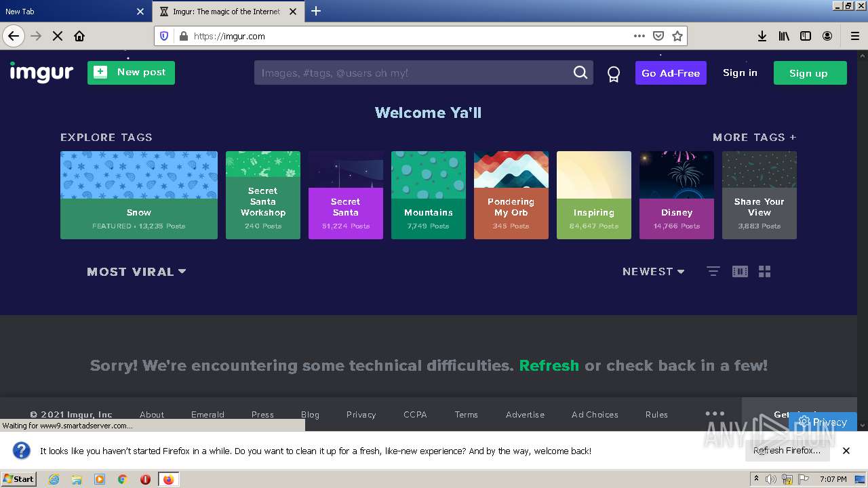Close the New Tab tab
Viewport: 868px width, 488px height.
140,12
